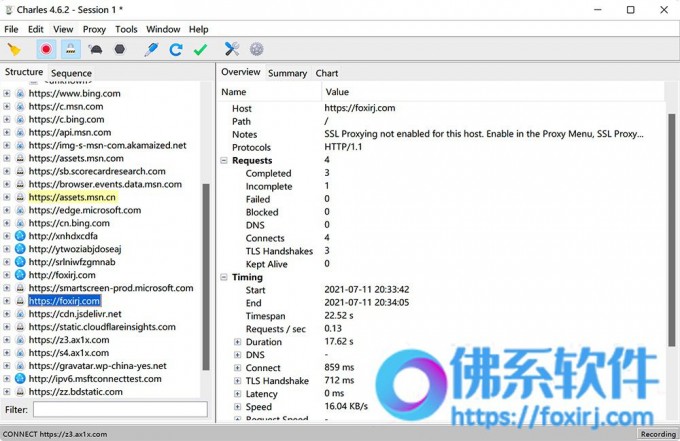The height and width of the screenshot is (441, 680).
Task: Select https://s4.ax1x.com host
Action: point(69,353)
